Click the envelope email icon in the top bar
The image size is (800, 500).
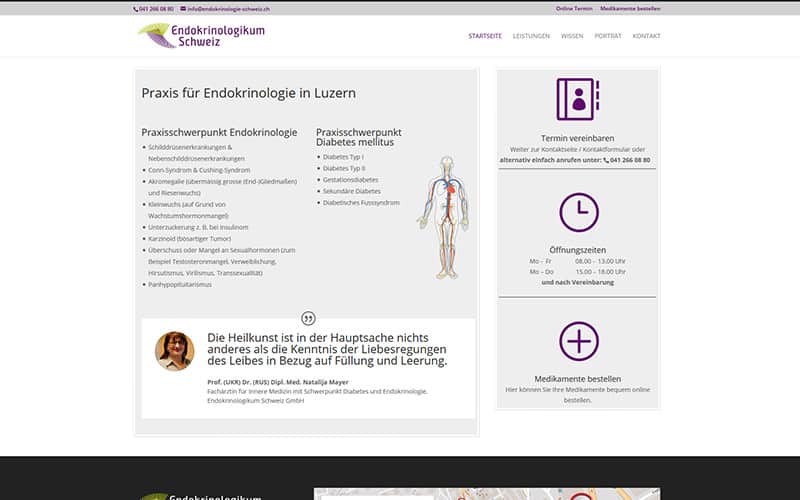183,9
